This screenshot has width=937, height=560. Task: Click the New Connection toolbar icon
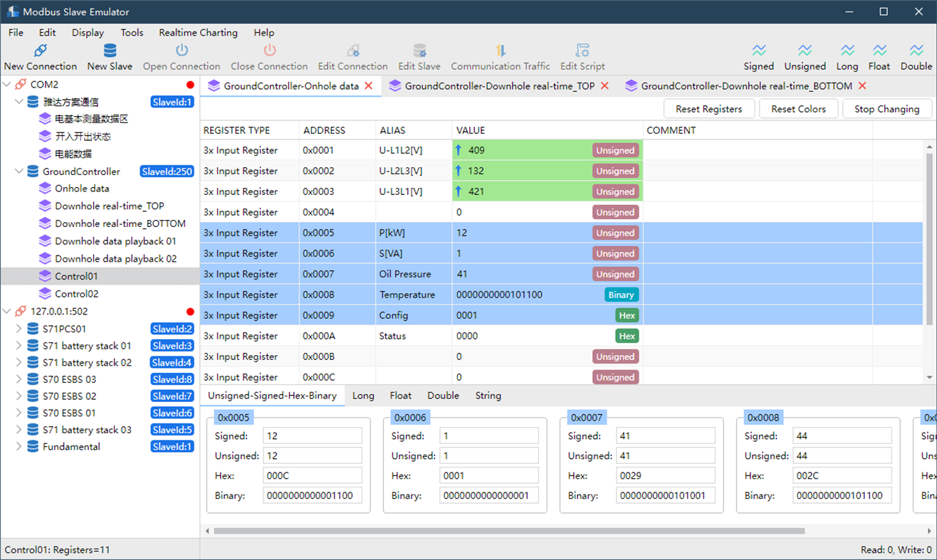(x=41, y=51)
